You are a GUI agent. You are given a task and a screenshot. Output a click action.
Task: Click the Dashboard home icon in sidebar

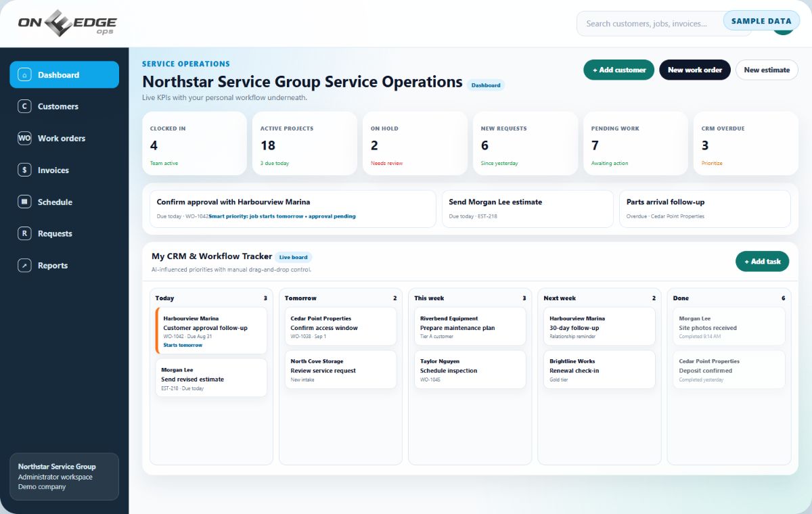click(25, 75)
